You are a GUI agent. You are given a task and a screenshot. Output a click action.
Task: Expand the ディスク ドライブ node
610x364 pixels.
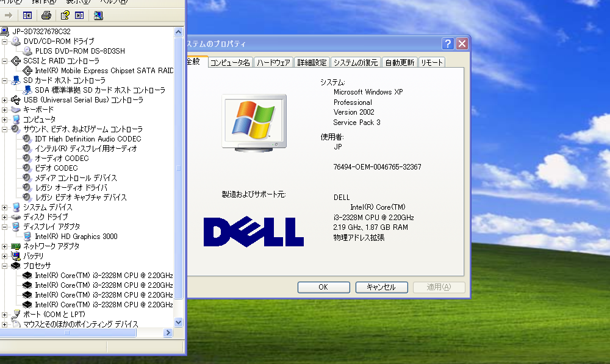(x=5, y=217)
